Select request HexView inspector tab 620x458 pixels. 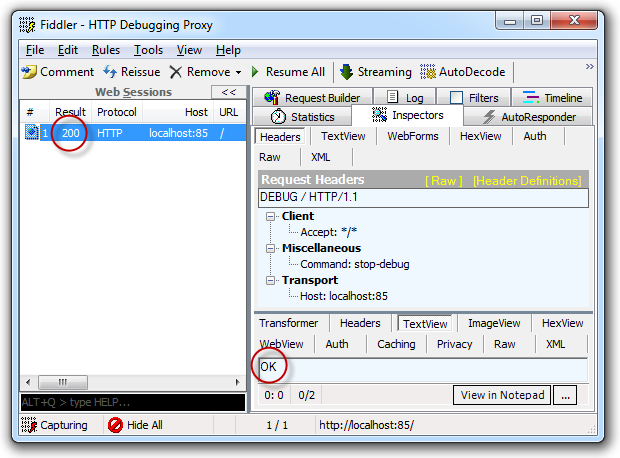[x=480, y=136]
